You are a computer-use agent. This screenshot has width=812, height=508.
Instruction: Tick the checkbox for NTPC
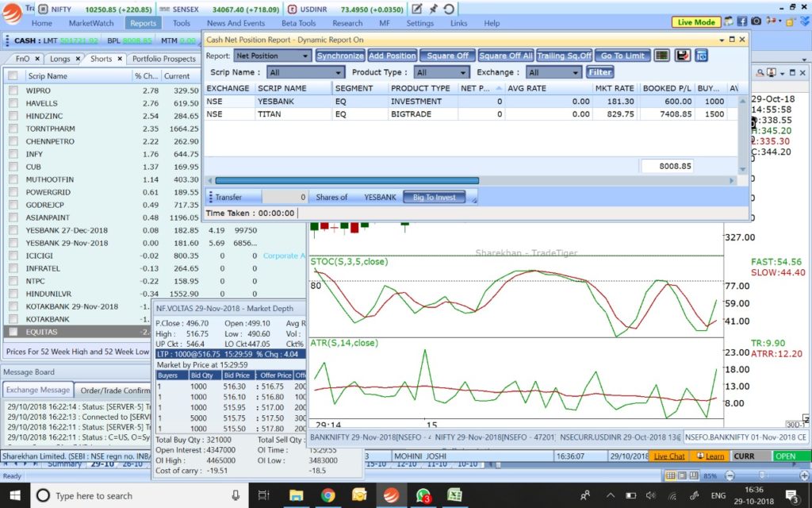click(x=13, y=281)
